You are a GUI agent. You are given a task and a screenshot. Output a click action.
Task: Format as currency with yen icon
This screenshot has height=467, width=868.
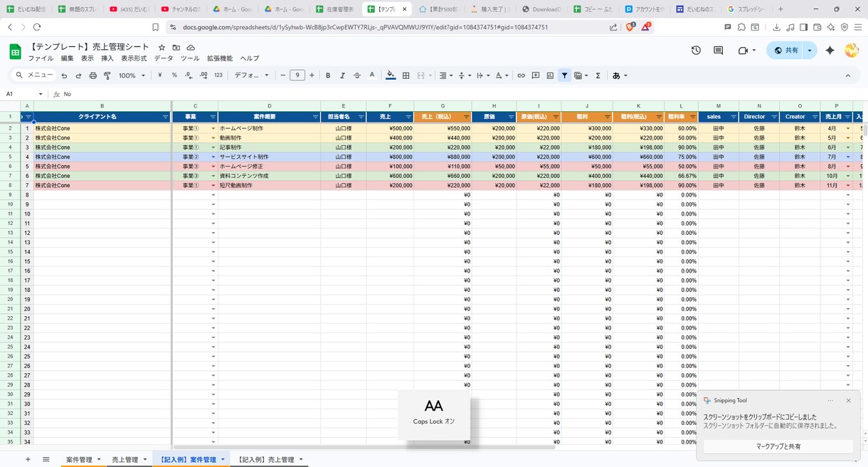coord(159,75)
